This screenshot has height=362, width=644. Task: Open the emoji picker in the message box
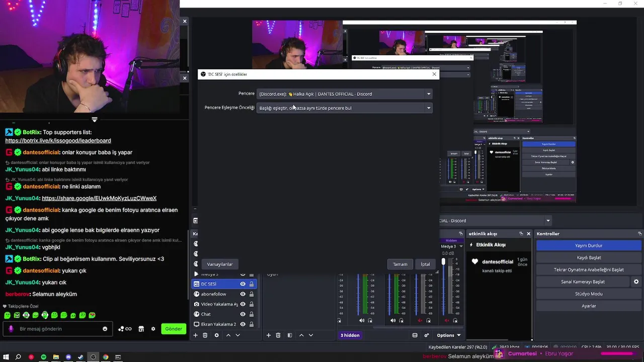pos(105,329)
